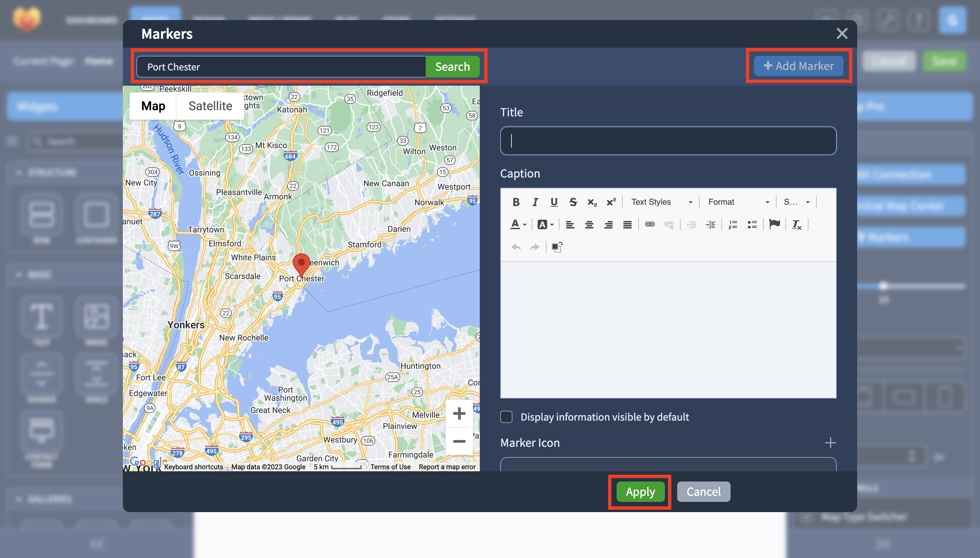Redo the caption edit
This screenshot has width=980, height=558.
pos(535,247)
